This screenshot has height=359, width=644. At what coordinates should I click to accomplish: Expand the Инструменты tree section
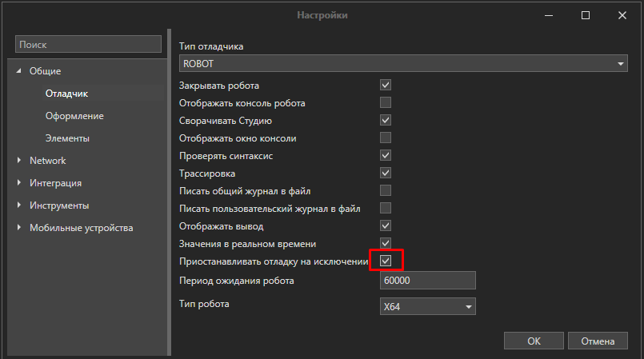18,205
